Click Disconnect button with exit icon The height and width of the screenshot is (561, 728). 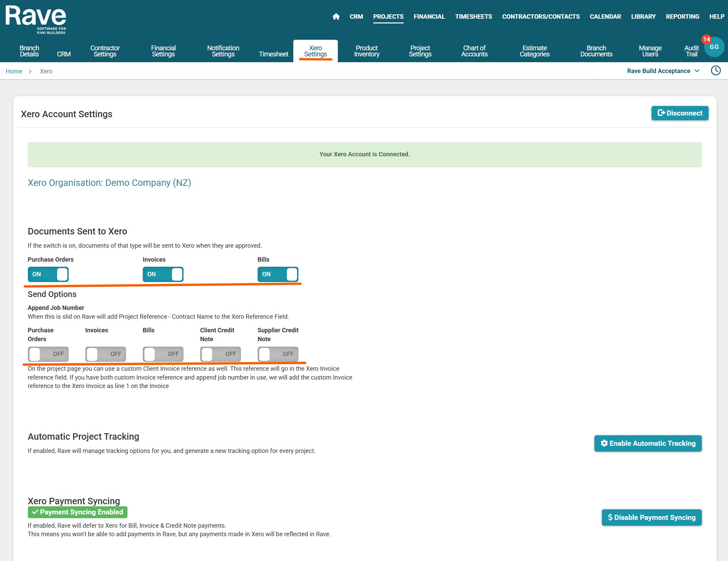[x=680, y=113]
